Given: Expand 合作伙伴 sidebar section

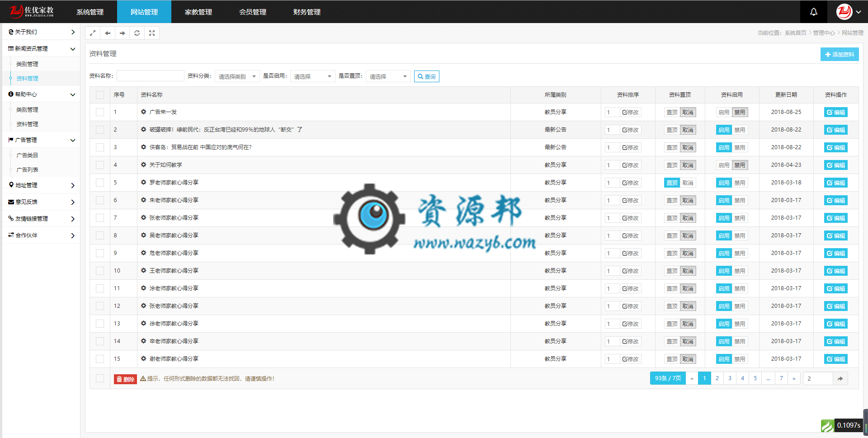Looking at the screenshot, I should [41, 235].
